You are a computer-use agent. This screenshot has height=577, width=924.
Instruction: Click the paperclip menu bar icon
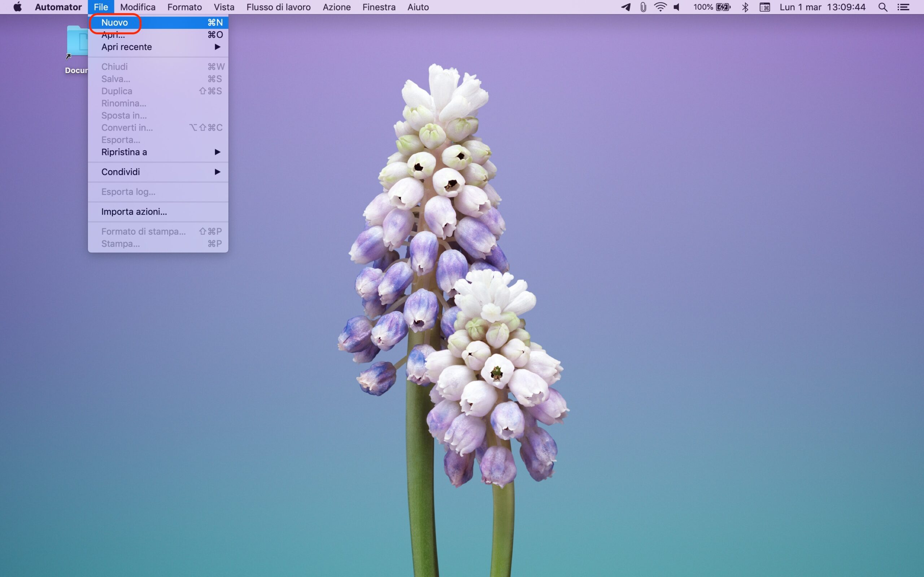[643, 7]
